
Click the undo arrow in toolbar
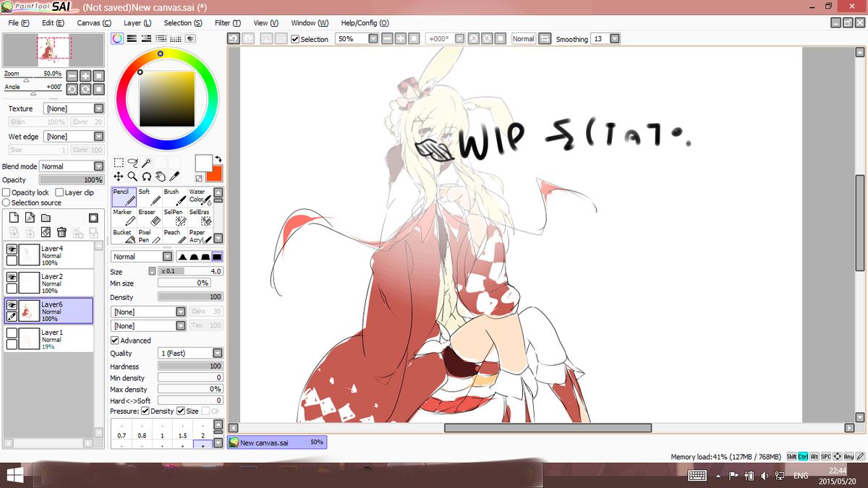[234, 39]
